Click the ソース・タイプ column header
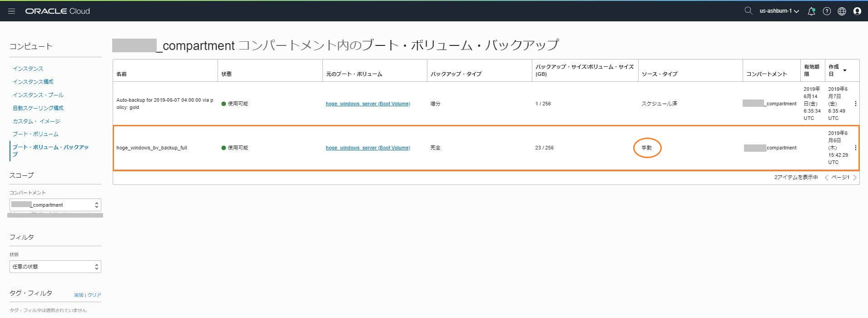868x318 pixels. click(660, 74)
